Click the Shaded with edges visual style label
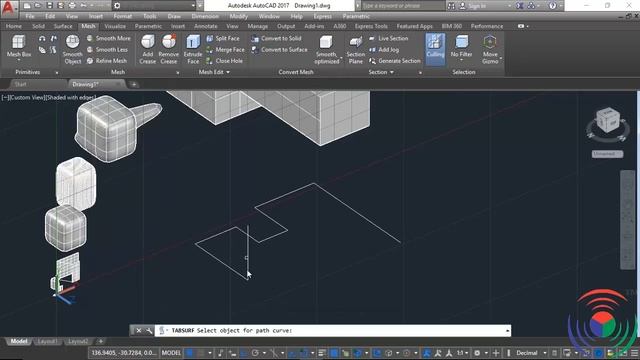The height and width of the screenshot is (360, 640). pos(71,98)
